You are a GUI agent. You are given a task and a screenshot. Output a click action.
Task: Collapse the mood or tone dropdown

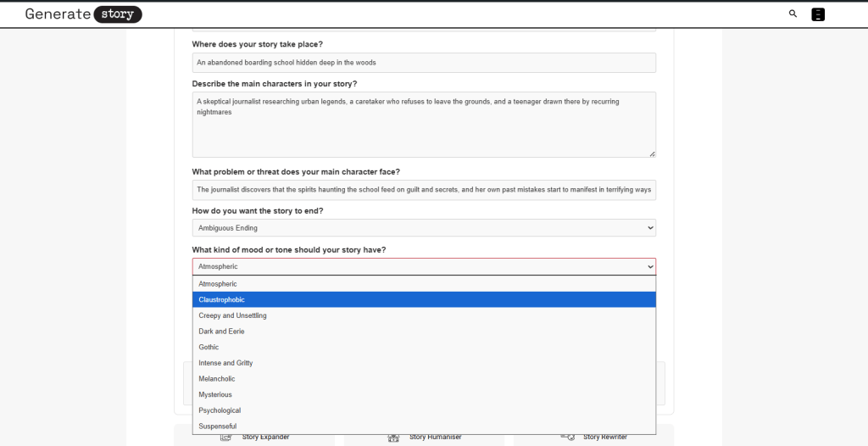(x=424, y=266)
